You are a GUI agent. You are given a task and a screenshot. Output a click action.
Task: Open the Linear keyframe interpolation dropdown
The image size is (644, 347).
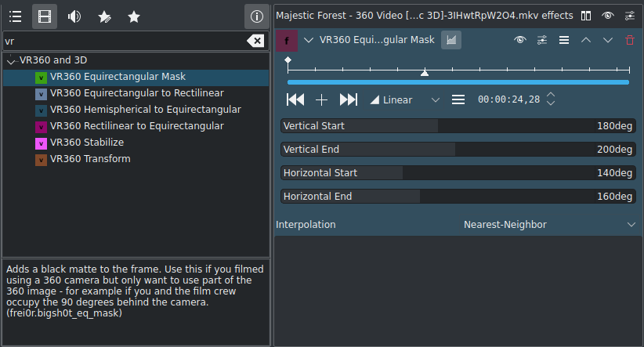coord(405,99)
